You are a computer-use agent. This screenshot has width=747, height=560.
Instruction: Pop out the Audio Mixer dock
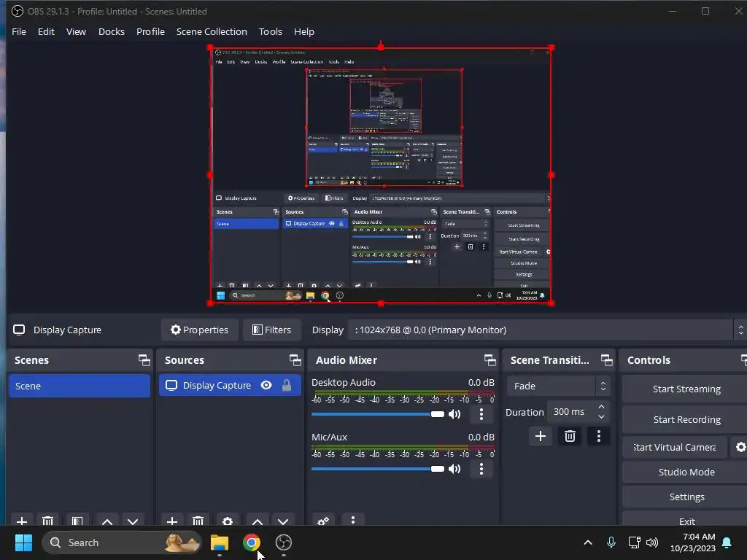click(x=489, y=360)
